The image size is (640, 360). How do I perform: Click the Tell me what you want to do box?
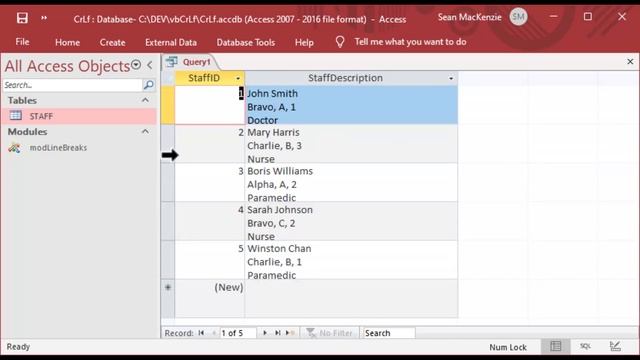410,42
